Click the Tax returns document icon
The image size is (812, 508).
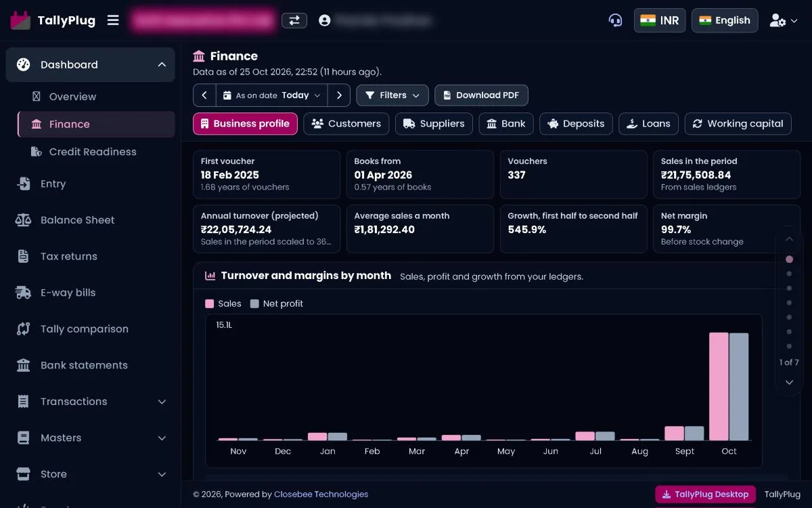click(24, 256)
